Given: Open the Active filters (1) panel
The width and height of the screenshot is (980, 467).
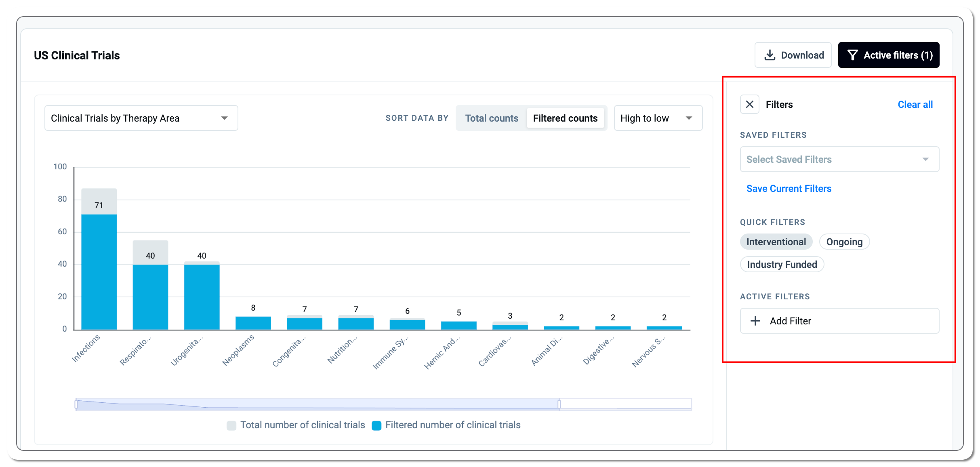Looking at the screenshot, I should (x=889, y=55).
